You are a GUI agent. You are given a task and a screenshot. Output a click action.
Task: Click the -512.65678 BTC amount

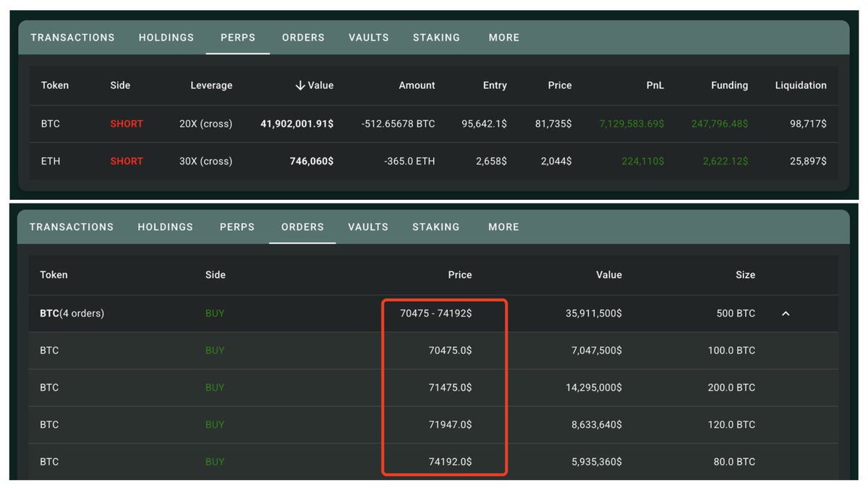pos(399,124)
